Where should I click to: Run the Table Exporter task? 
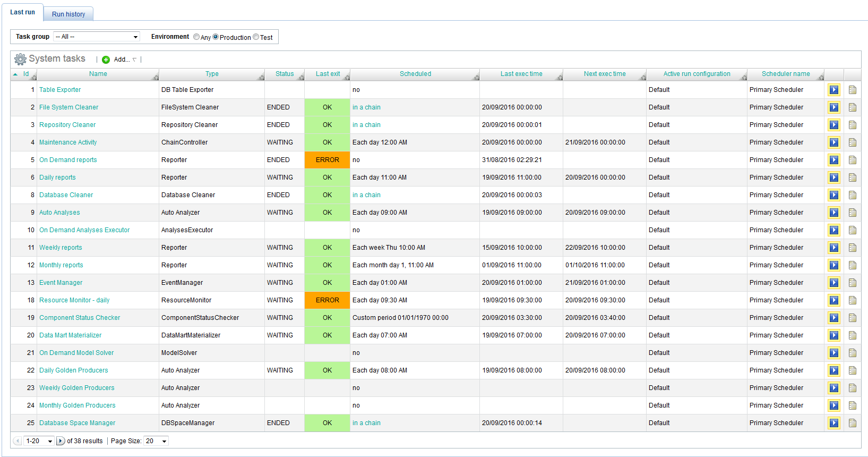point(833,90)
